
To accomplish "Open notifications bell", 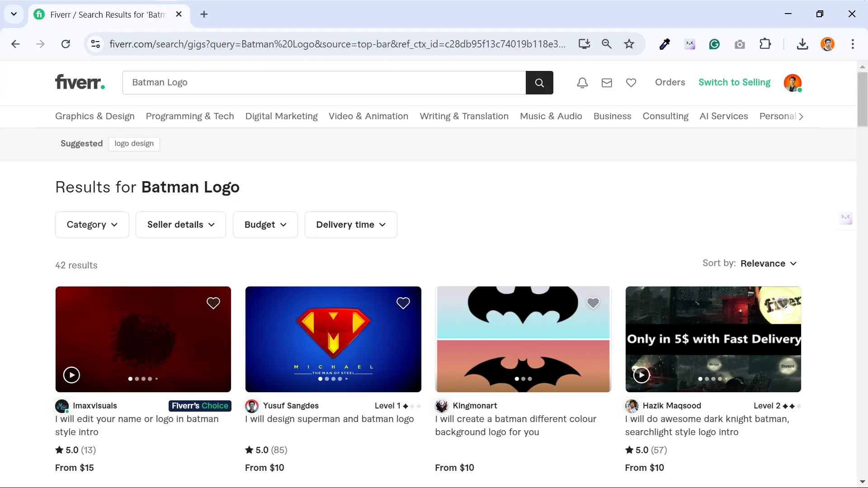I will pos(582,83).
